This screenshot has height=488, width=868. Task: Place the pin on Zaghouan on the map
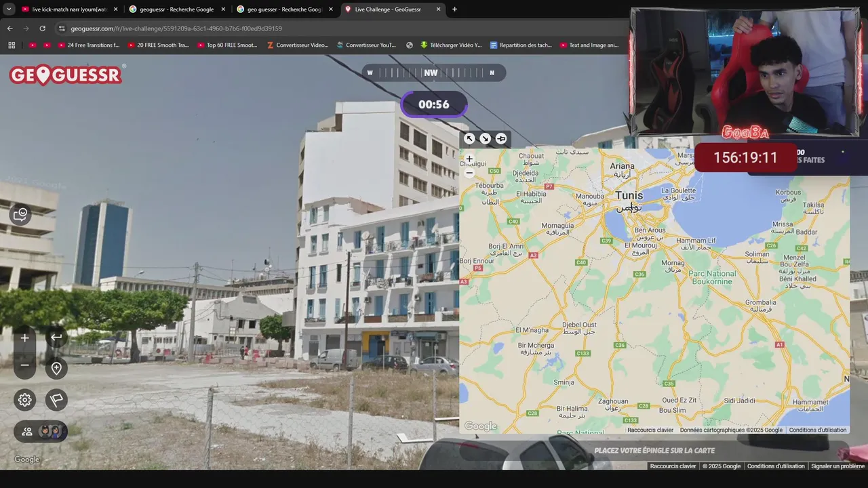coord(613,401)
